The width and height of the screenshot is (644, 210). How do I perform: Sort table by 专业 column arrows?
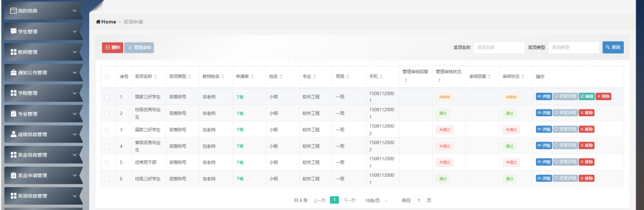314,77
